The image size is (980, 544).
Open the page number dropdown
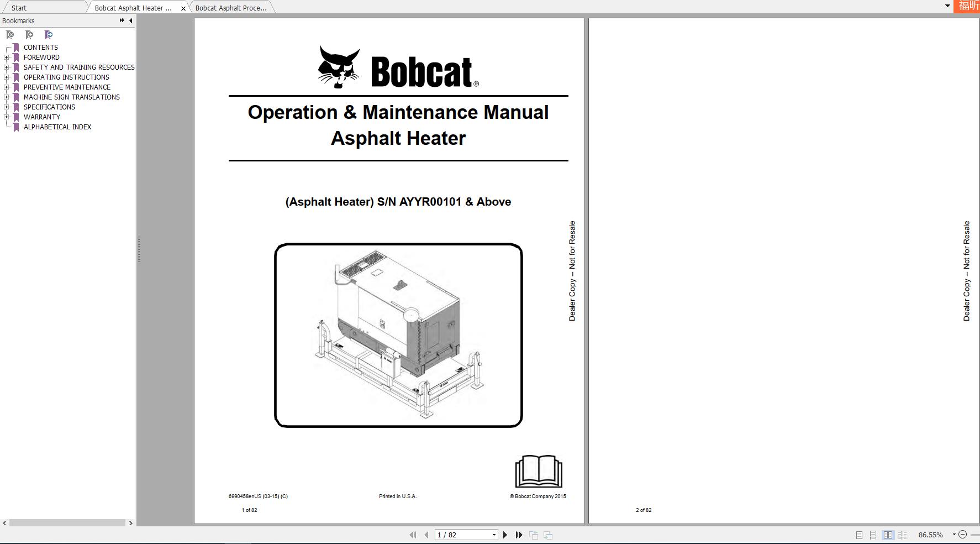[x=493, y=535]
